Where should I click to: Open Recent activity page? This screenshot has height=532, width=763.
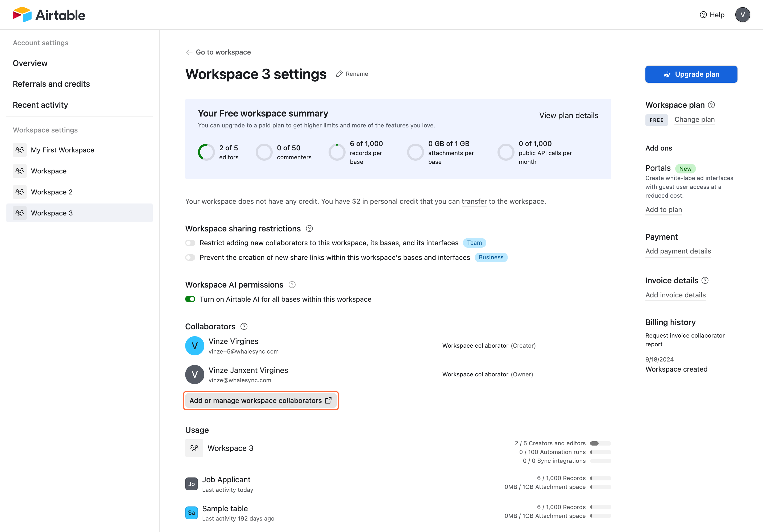point(40,105)
